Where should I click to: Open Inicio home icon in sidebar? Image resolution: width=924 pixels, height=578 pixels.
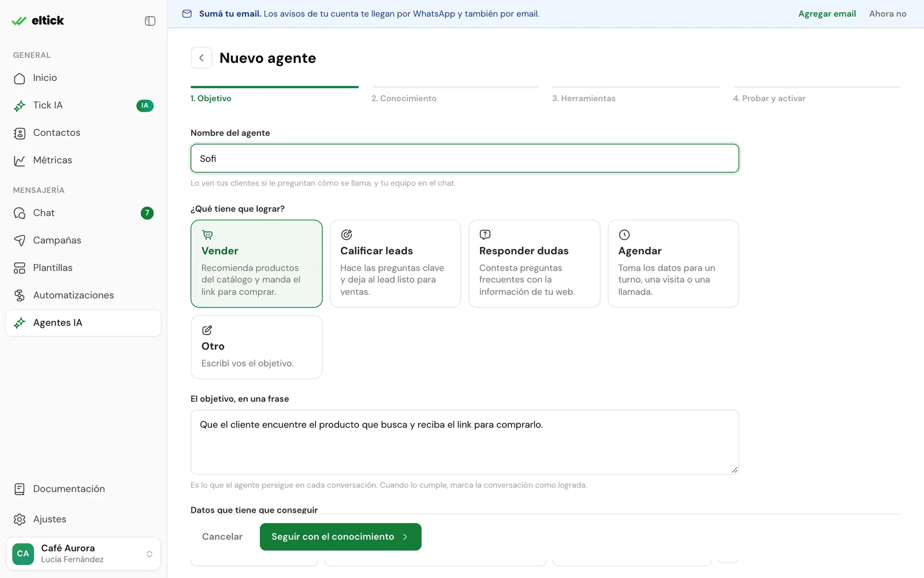coord(20,78)
